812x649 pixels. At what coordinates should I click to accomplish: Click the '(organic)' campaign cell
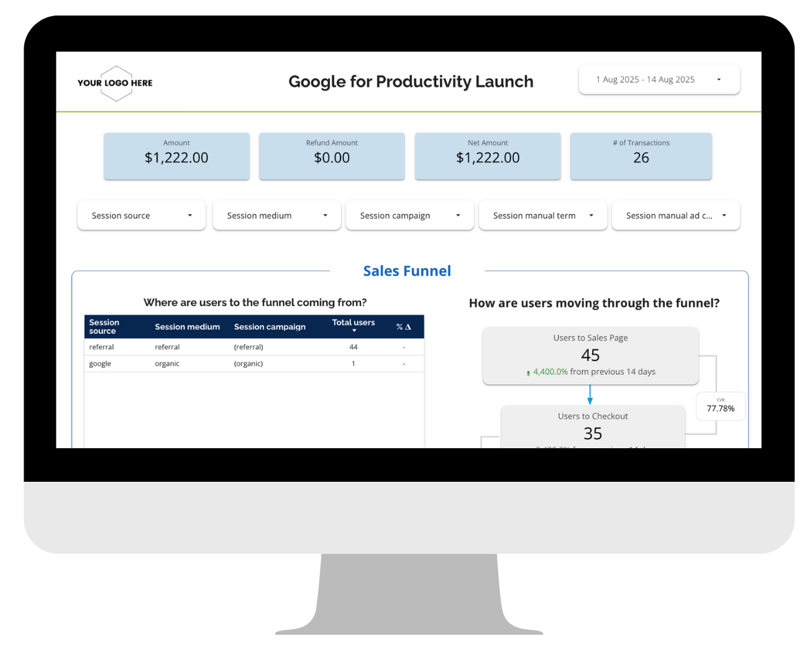249,364
